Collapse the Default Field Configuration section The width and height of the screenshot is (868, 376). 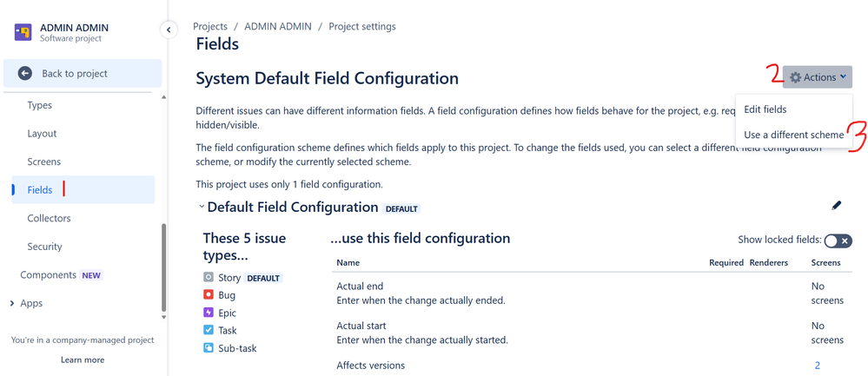(x=202, y=208)
